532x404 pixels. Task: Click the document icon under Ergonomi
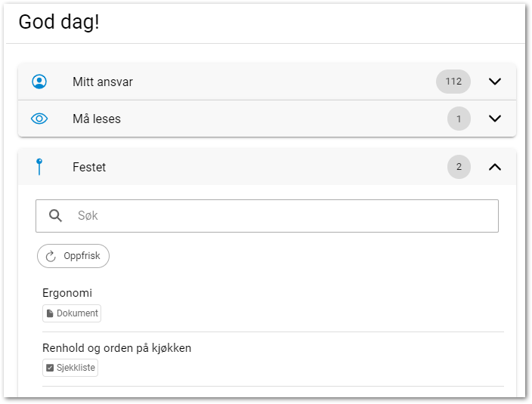51,313
